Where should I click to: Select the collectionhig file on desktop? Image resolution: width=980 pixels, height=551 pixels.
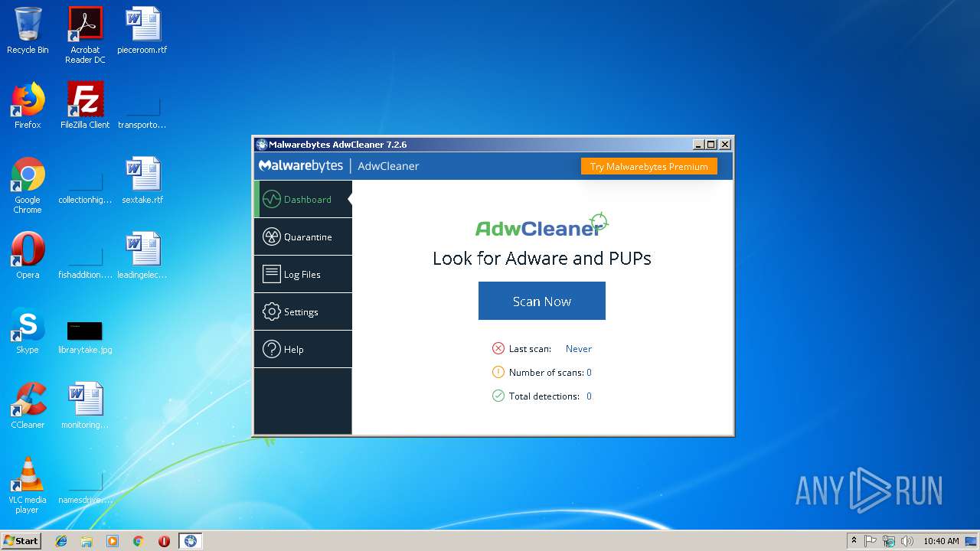pyautogui.click(x=85, y=188)
